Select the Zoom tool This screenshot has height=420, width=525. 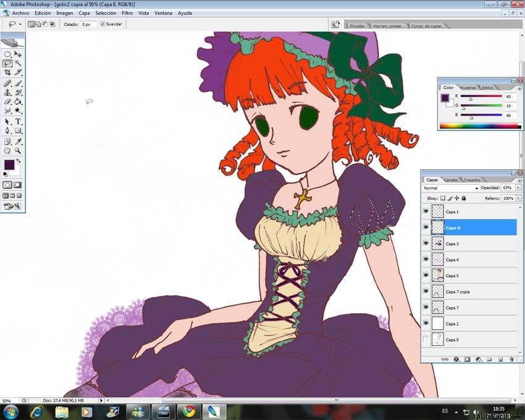18,151
